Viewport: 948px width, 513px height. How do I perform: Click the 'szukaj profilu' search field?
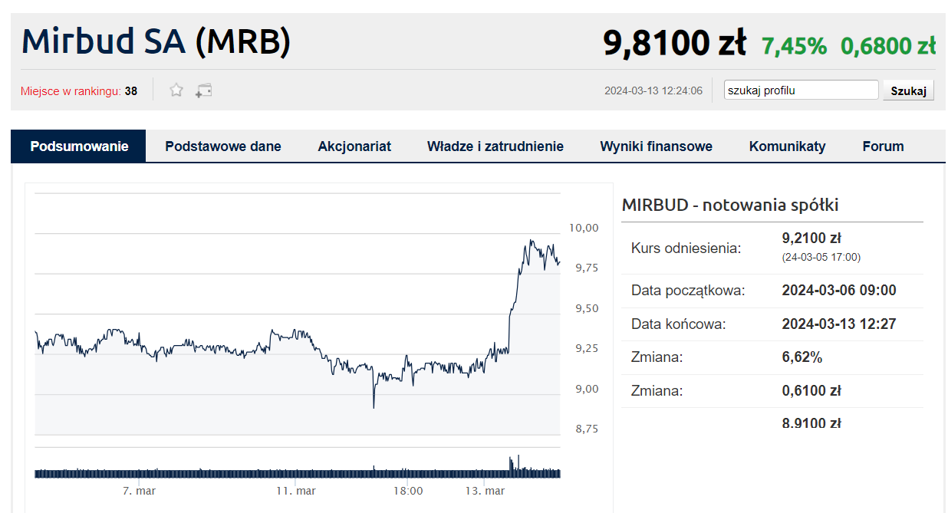pos(800,90)
